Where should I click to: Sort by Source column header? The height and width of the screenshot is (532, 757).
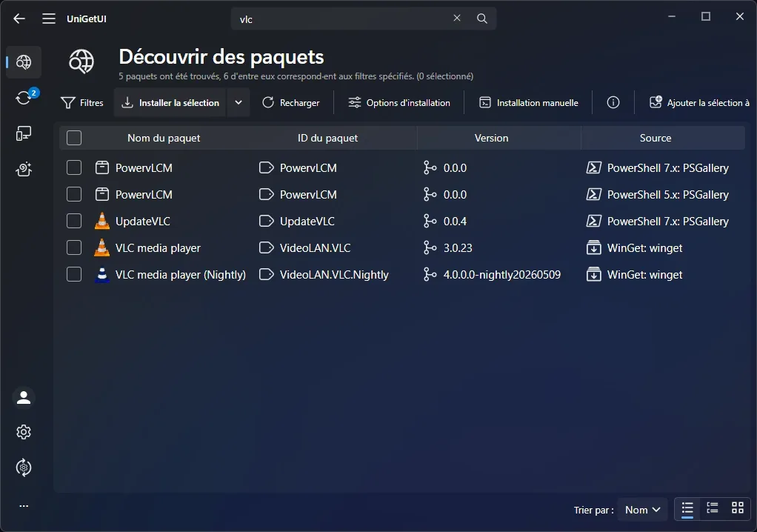click(x=656, y=138)
